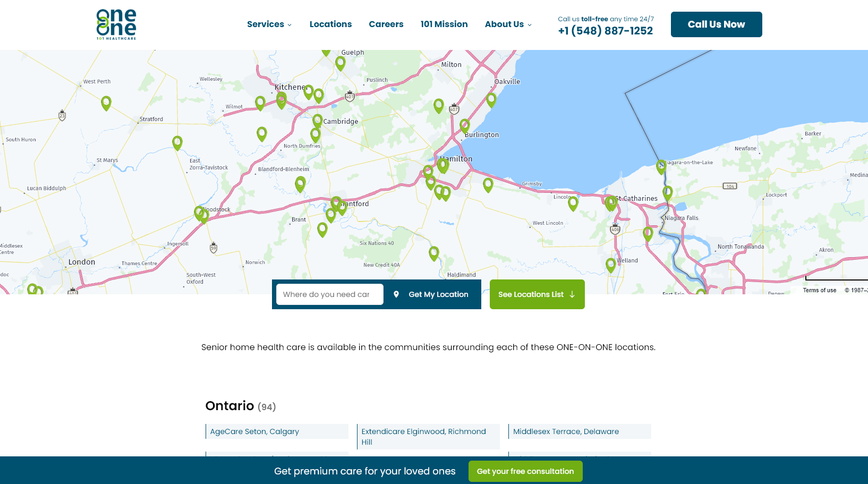Expand the Services dropdown menu
868x484 pixels.
(x=269, y=24)
